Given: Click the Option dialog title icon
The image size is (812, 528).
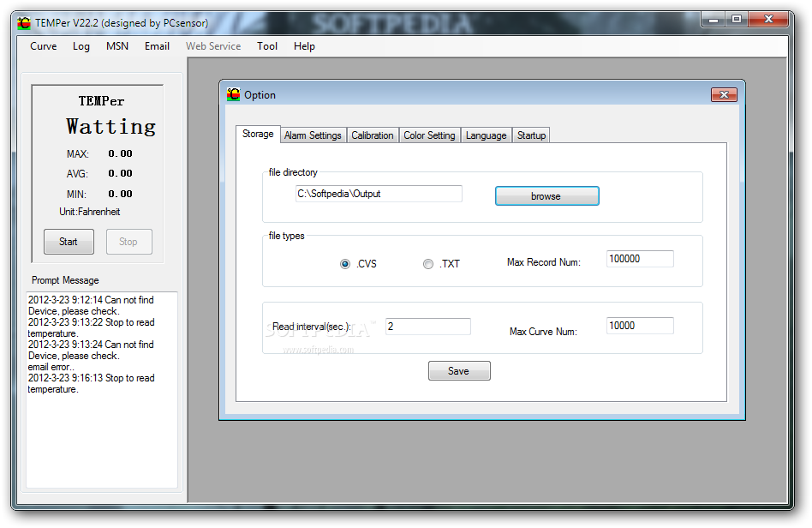Looking at the screenshot, I should [x=234, y=94].
